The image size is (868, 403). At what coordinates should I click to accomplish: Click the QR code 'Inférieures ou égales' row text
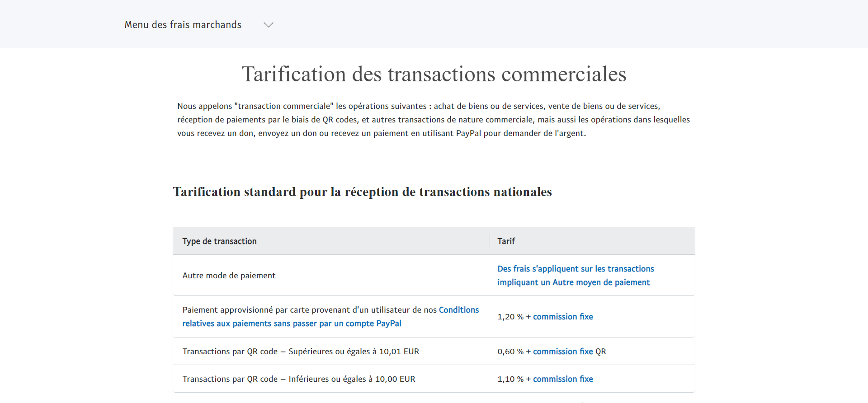tap(298, 379)
